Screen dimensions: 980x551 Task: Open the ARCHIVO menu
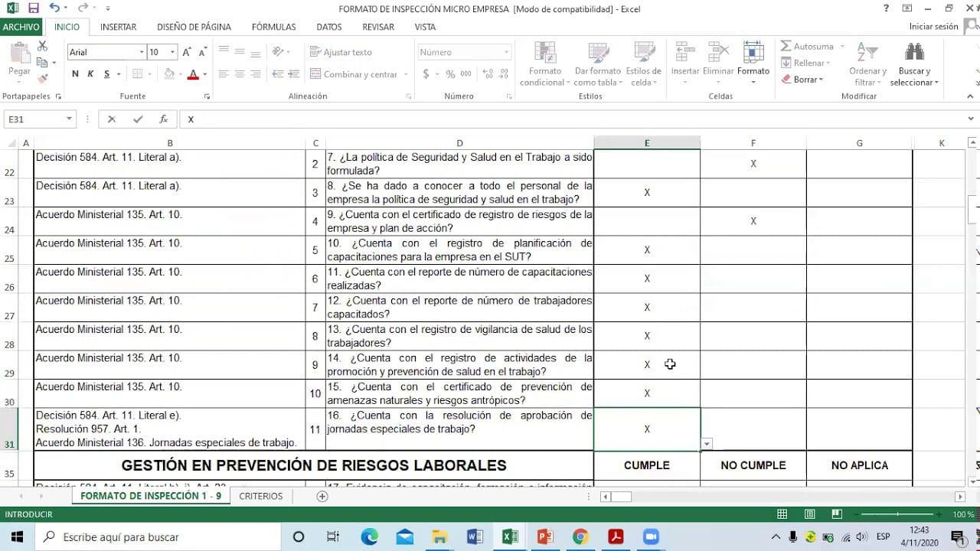tap(21, 27)
